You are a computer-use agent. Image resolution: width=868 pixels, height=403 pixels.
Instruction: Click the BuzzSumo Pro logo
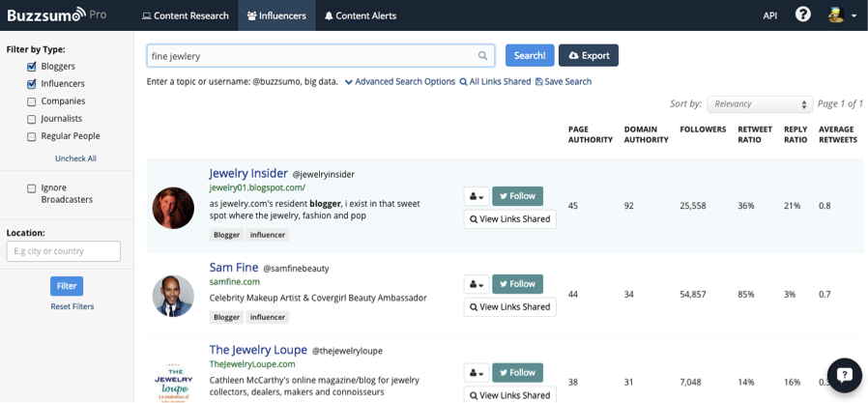57,14
